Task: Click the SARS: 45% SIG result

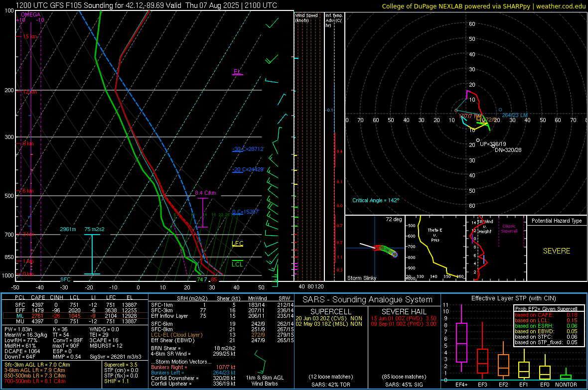Action: [404, 385]
